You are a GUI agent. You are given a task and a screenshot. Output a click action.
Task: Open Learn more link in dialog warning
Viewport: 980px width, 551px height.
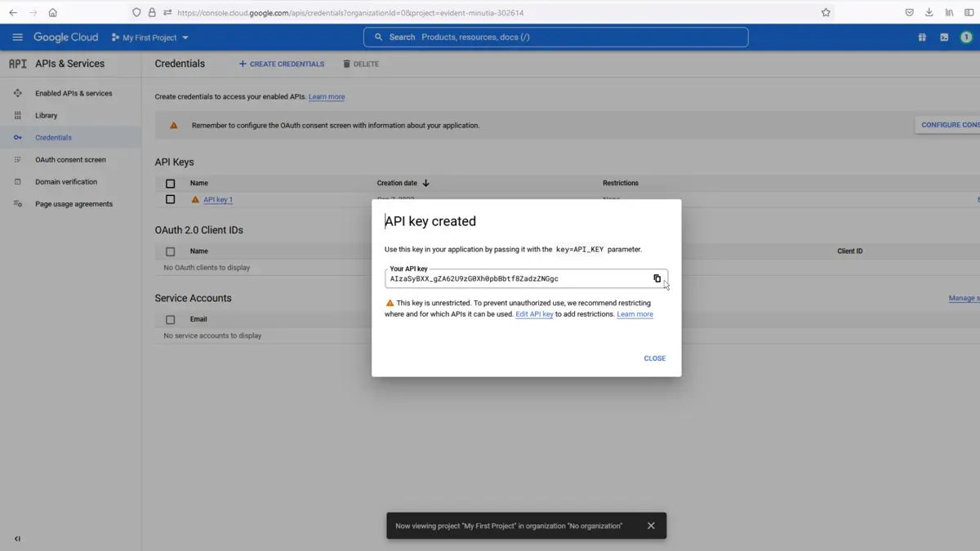coord(635,314)
